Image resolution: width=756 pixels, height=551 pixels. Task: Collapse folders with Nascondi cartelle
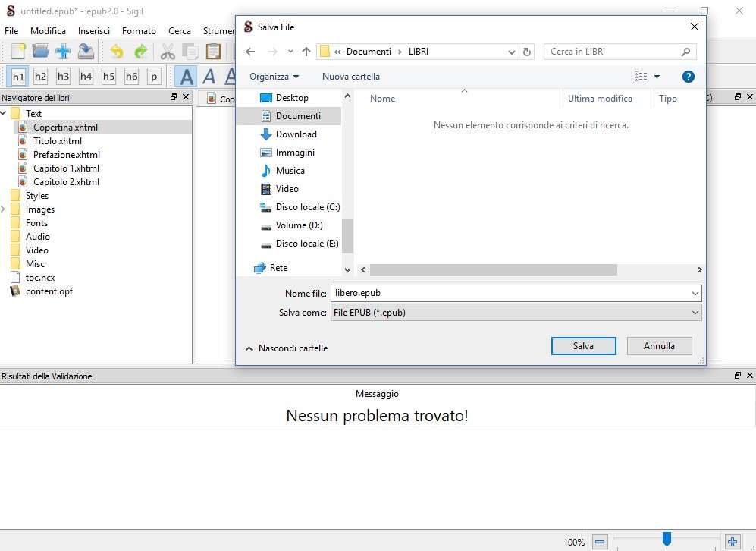point(286,348)
